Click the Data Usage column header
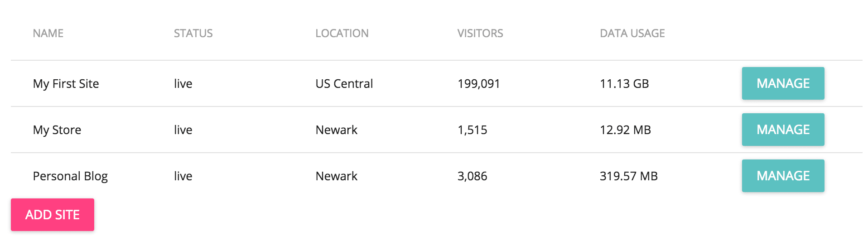This screenshot has width=868, height=241. point(632,34)
